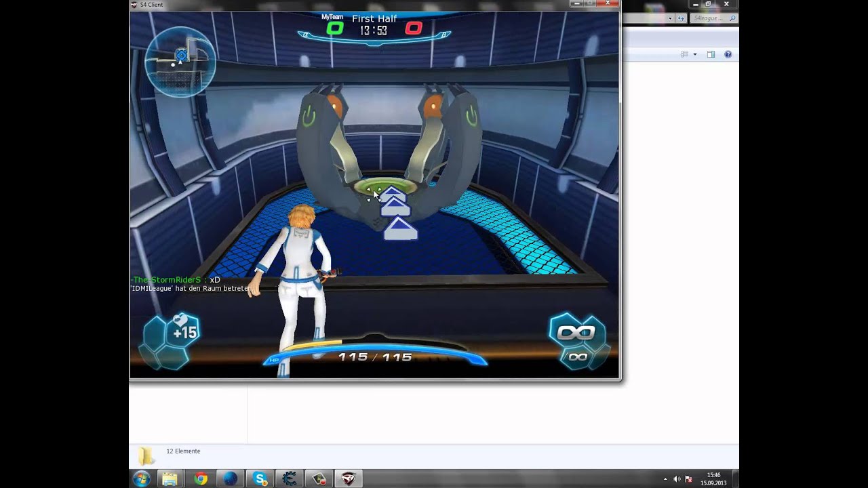The image size is (868, 488).
Task: Open Windows Explorer from the taskbar
Action: pos(170,479)
